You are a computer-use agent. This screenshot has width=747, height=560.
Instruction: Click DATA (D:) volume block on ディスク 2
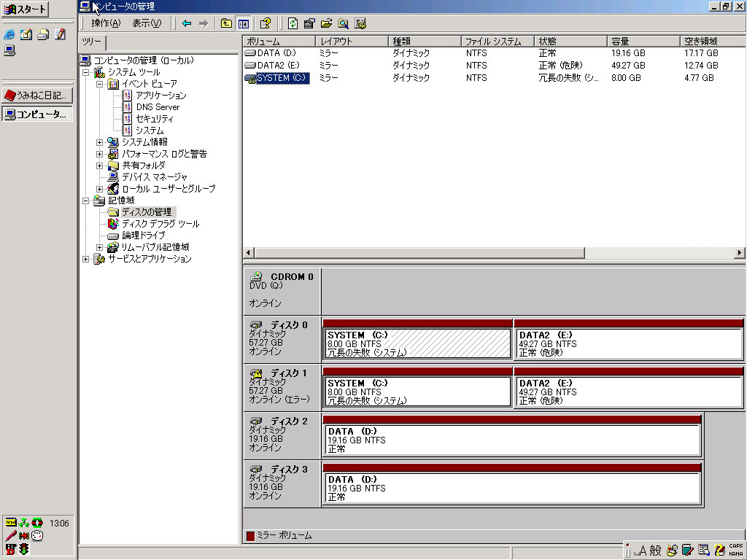pos(512,436)
